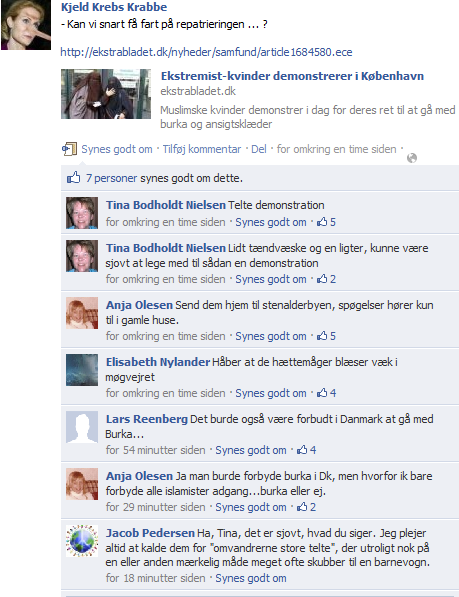Show the 7 personer who liked this
The image size is (459, 597).
[x=112, y=178]
